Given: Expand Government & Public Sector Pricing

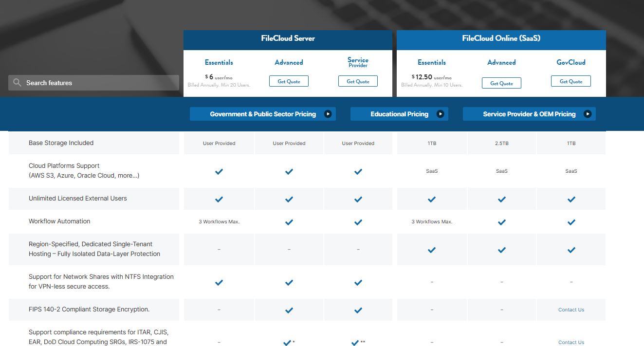Looking at the screenshot, I should point(262,114).
